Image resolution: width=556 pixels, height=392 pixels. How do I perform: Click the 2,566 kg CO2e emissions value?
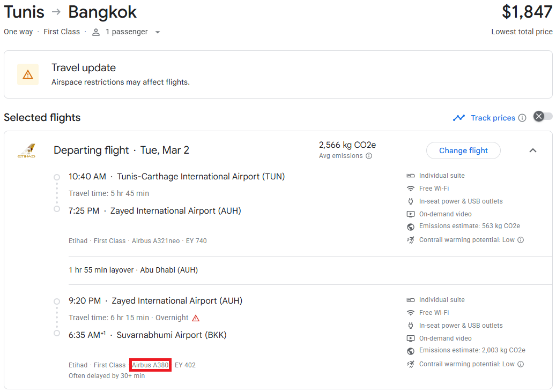tap(347, 145)
